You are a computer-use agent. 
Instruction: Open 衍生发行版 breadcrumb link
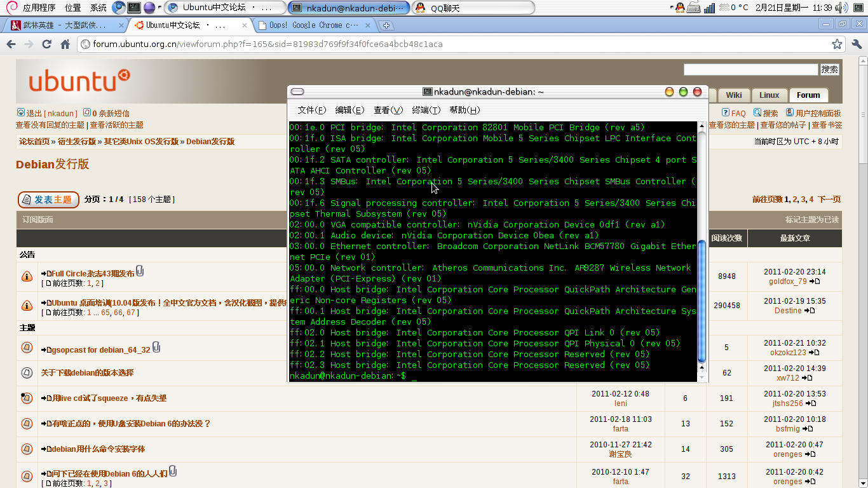[77, 142]
